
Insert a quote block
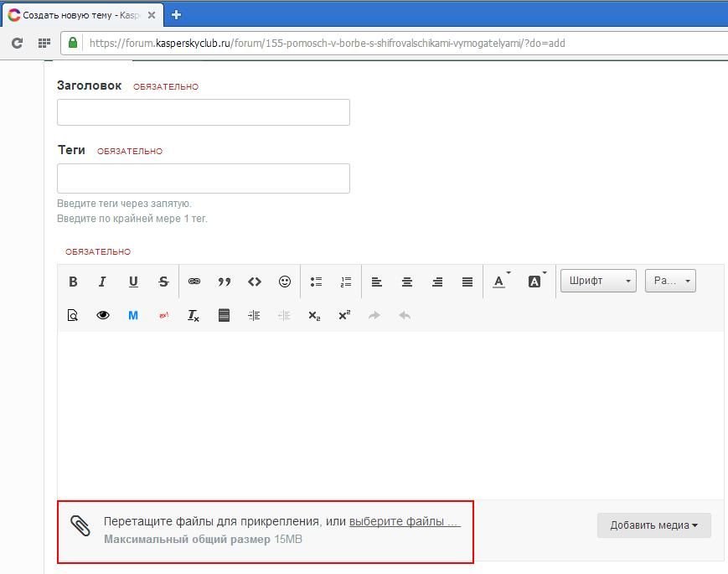pyautogui.click(x=225, y=282)
